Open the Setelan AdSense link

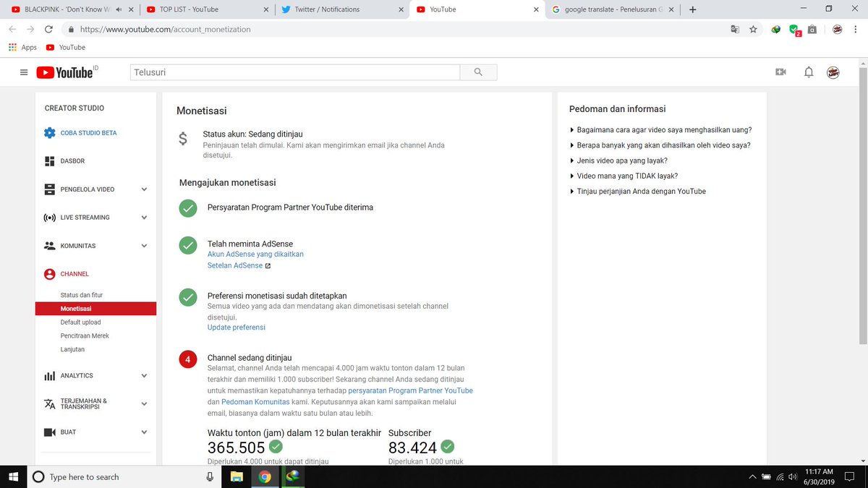point(235,265)
